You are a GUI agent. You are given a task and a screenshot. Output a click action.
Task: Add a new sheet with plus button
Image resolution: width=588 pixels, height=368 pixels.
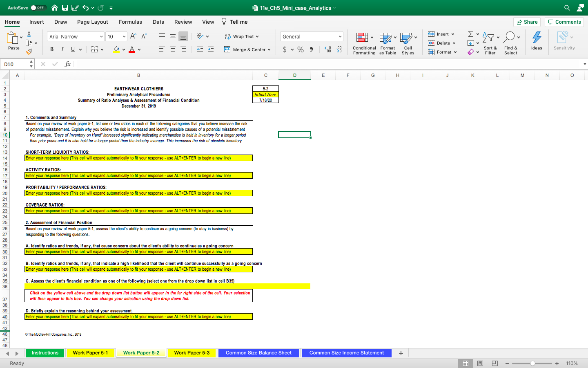coord(401,353)
